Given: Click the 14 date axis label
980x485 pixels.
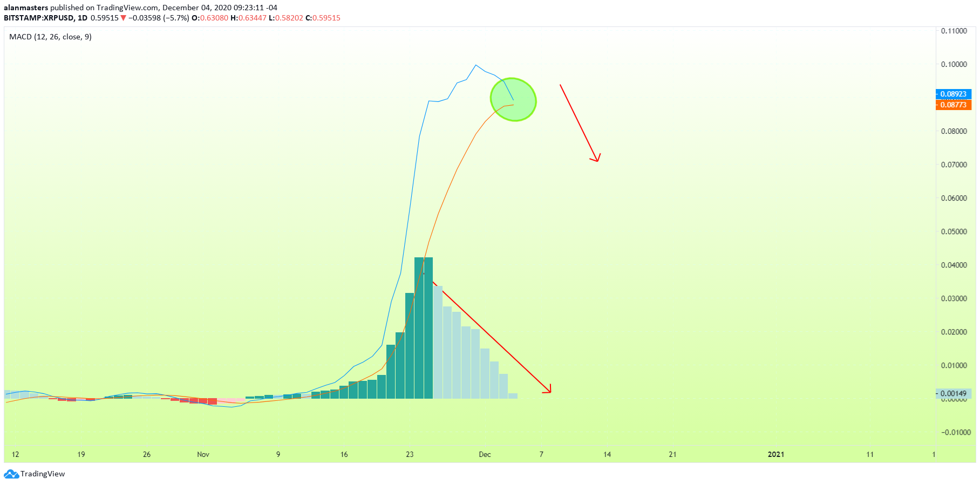Looking at the screenshot, I should point(607,454).
